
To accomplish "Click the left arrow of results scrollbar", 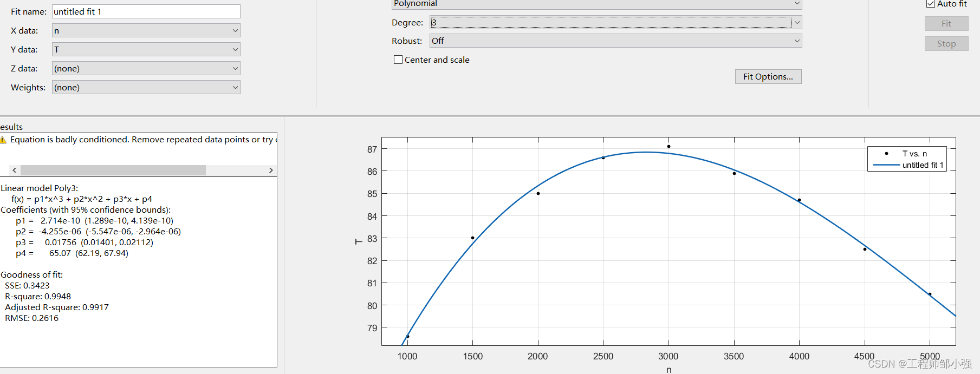I will coord(15,170).
